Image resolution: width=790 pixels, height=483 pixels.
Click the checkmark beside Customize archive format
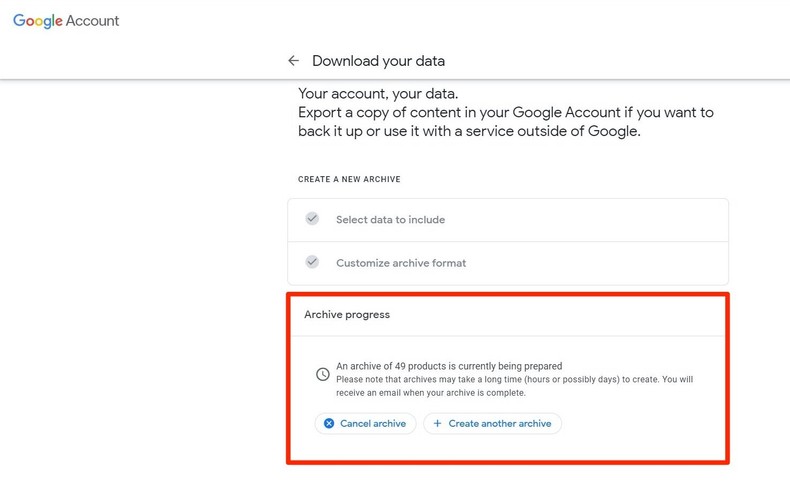(x=312, y=262)
